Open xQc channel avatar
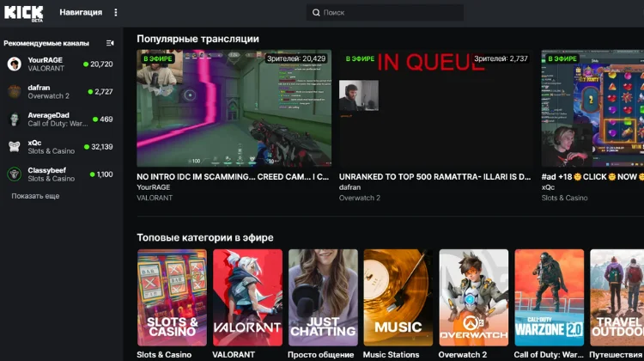Viewport: 644px width, 361px height. click(x=15, y=147)
